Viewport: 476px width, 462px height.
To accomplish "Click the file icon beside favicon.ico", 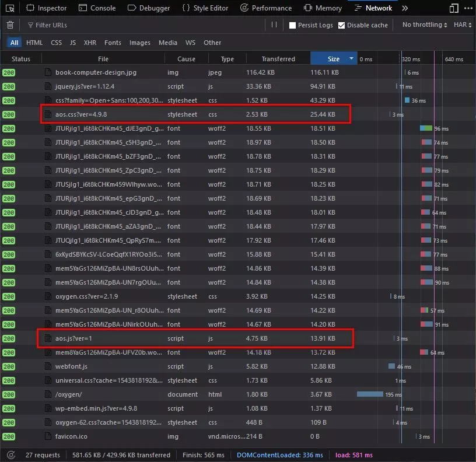I will click(48, 436).
